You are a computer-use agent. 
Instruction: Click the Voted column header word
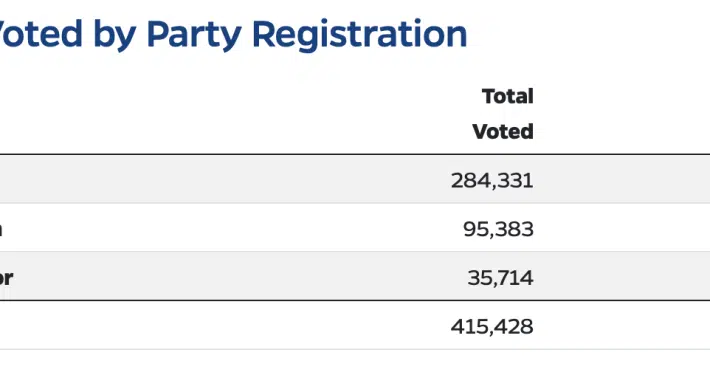pos(503,131)
